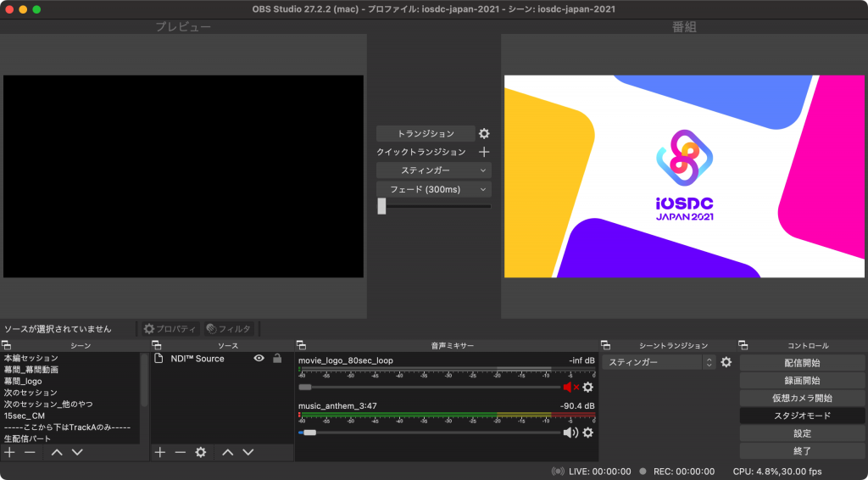Click the LIVE broadcast status icon
868x480 pixels.
click(x=559, y=472)
